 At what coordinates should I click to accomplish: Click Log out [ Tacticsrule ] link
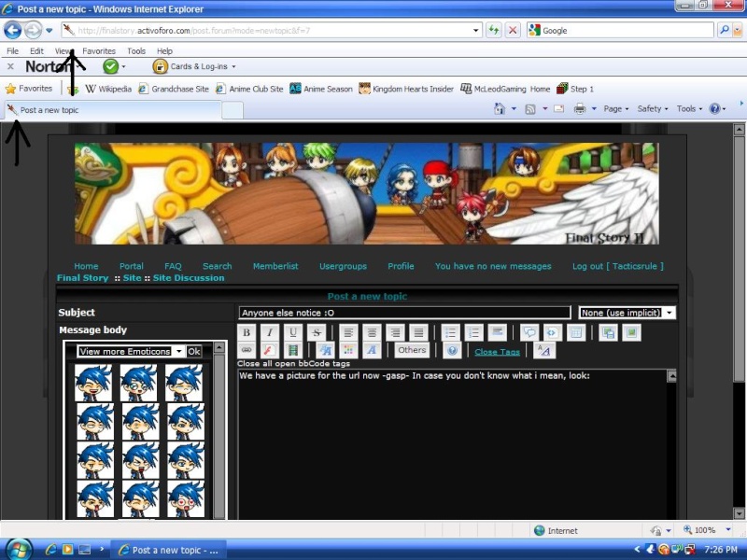click(617, 266)
